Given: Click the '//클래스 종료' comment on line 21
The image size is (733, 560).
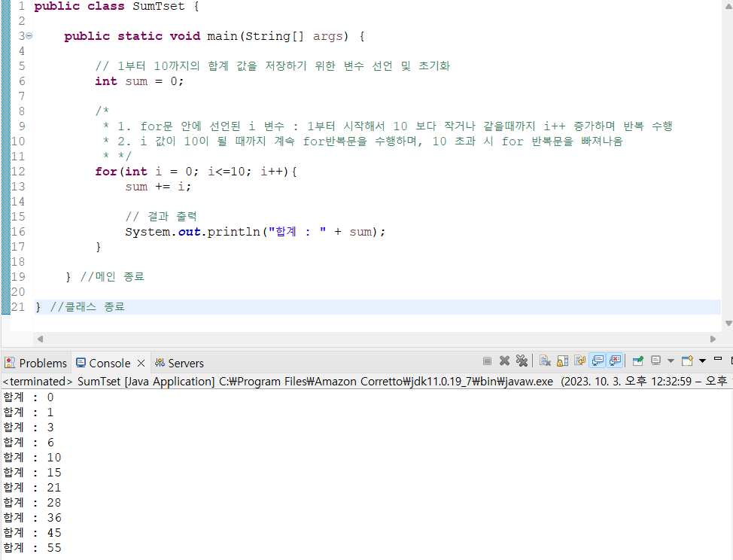Looking at the screenshot, I should [87, 307].
